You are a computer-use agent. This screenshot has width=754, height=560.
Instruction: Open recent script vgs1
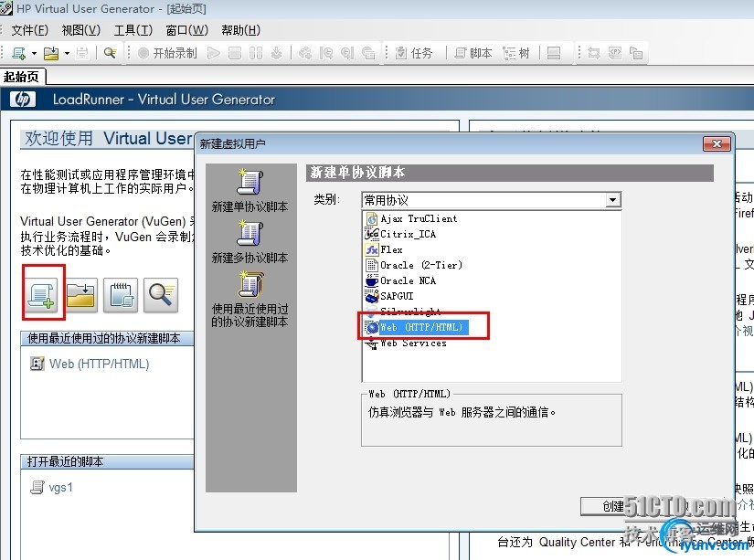[60, 488]
